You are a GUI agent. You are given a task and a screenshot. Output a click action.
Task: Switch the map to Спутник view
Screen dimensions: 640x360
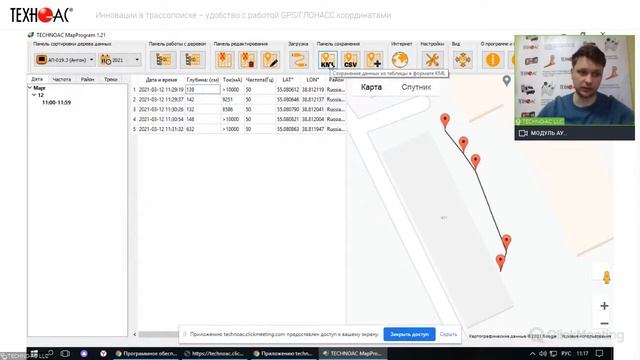(x=416, y=87)
